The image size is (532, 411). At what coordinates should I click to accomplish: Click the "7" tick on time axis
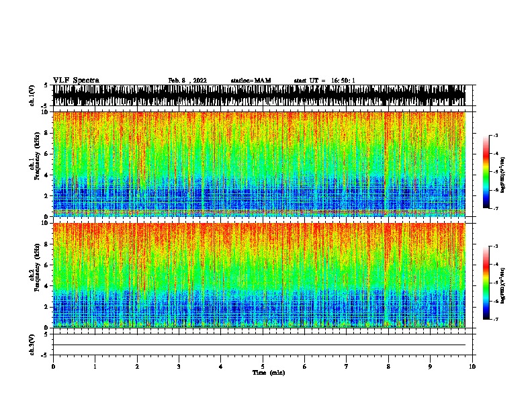[x=347, y=367]
